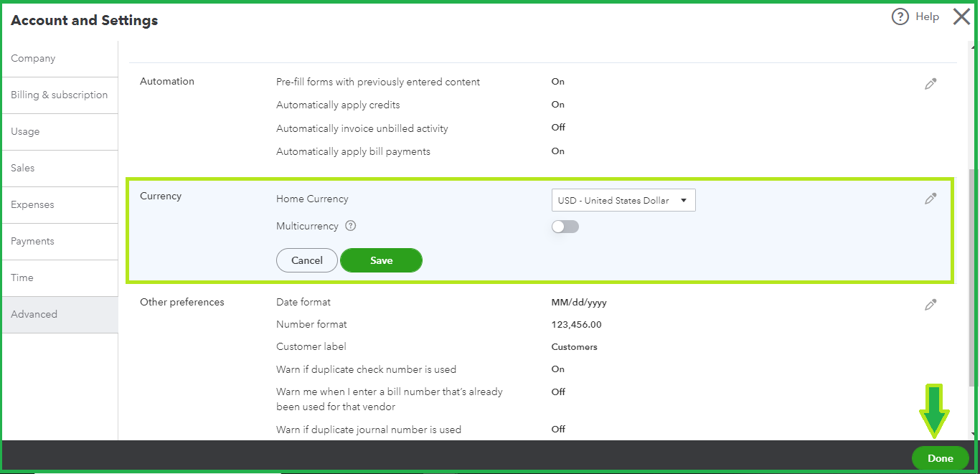Screen dimensions: 980x474
Task: Enable the Multicurrency toggle
Action: click(565, 226)
